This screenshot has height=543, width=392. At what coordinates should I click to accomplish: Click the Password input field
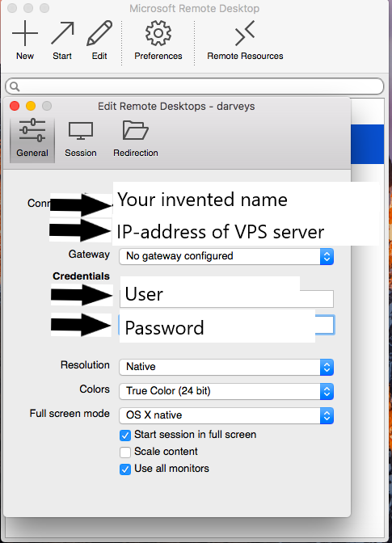pos(226,325)
